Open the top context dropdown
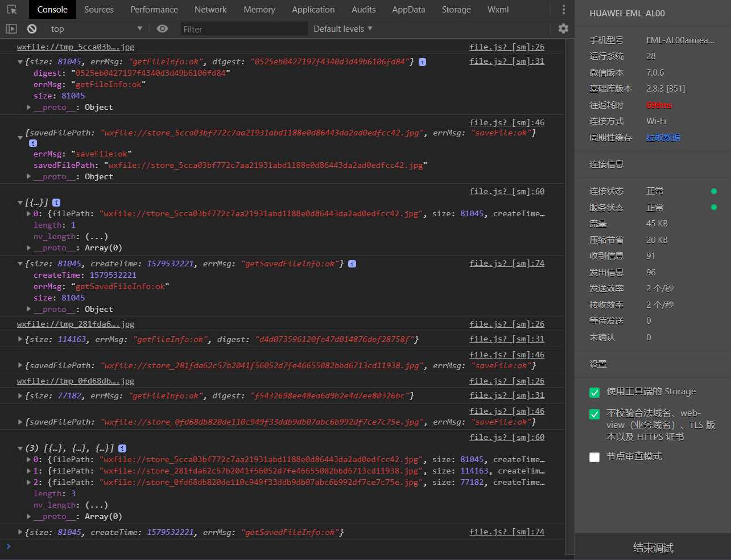Image resolution: width=731 pixels, height=560 pixels. pyautogui.click(x=96, y=28)
